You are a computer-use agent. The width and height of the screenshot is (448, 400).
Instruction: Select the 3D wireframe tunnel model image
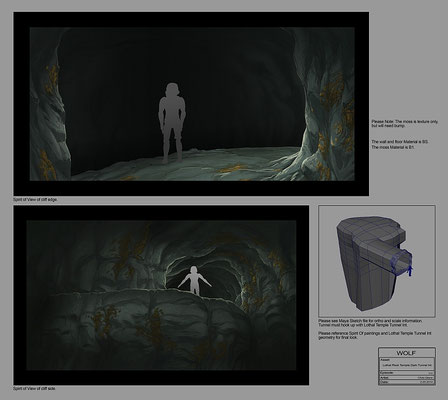tap(377, 261)
